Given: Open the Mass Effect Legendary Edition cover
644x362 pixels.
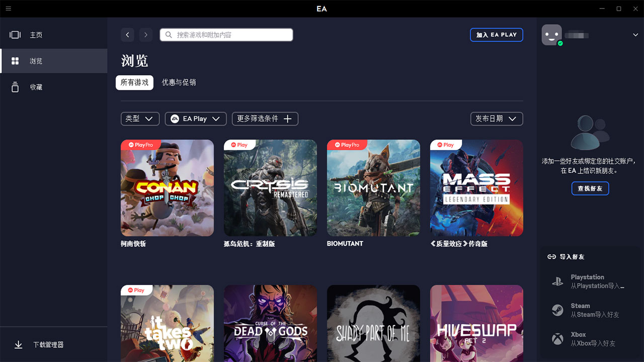Looking at the screenshot, I should (476, 188).
